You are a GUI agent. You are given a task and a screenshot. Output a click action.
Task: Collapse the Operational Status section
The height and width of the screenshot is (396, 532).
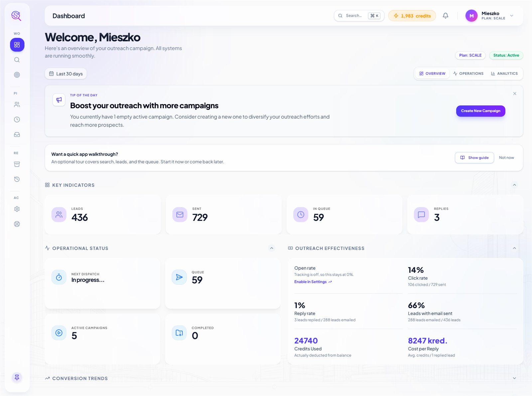(272, 248)
